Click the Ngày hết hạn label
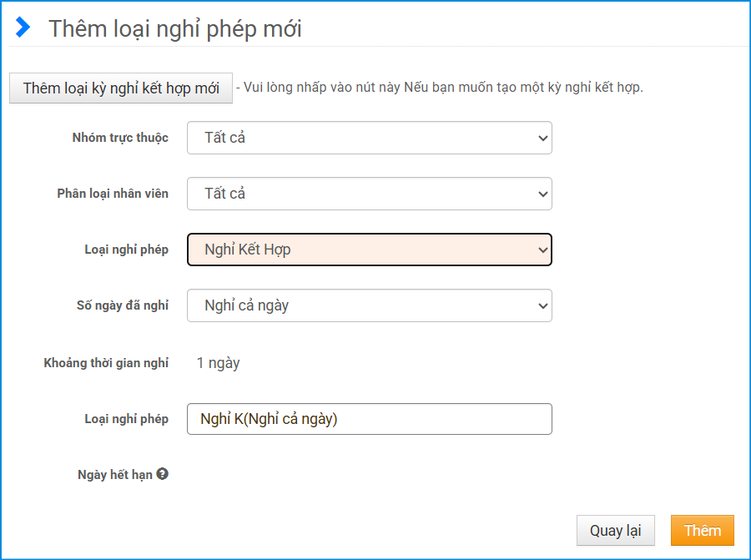The image size is (751, 560). pyautogui.click(x=115, y=475)
